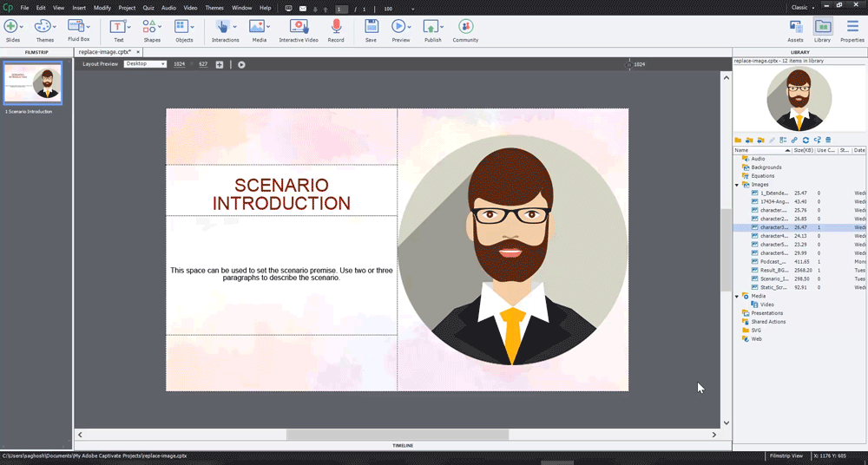Open the Community icon

pyautogui.click(x=465, y=26)
